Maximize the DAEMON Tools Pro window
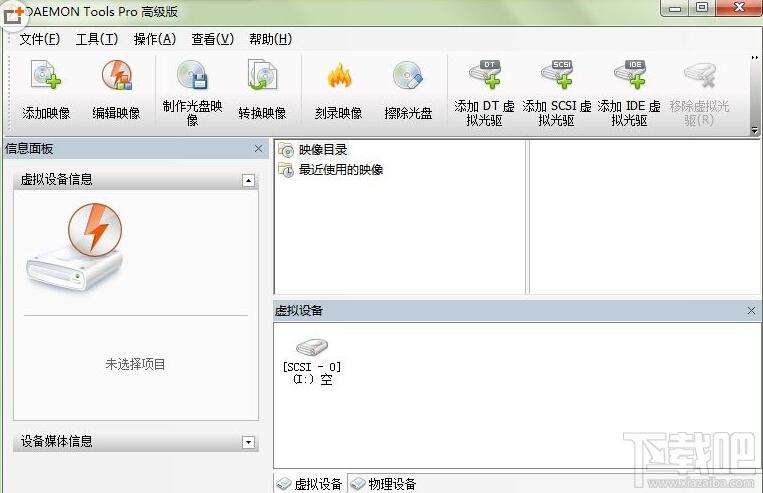The height and width of the screenshot is (493, 763). [702, 8]
